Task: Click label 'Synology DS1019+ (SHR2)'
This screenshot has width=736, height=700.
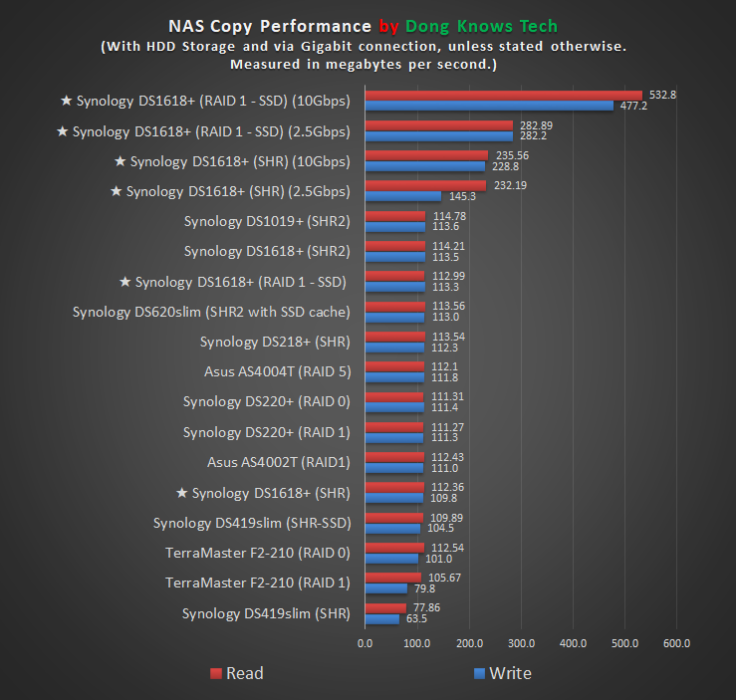Action: coord(267,221)
